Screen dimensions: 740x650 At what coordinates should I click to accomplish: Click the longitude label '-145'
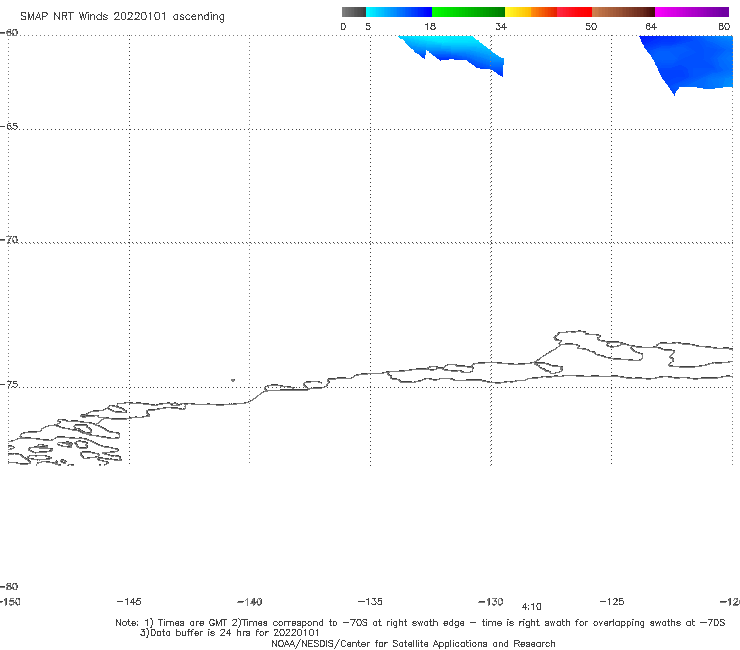(x=129, y=601)
